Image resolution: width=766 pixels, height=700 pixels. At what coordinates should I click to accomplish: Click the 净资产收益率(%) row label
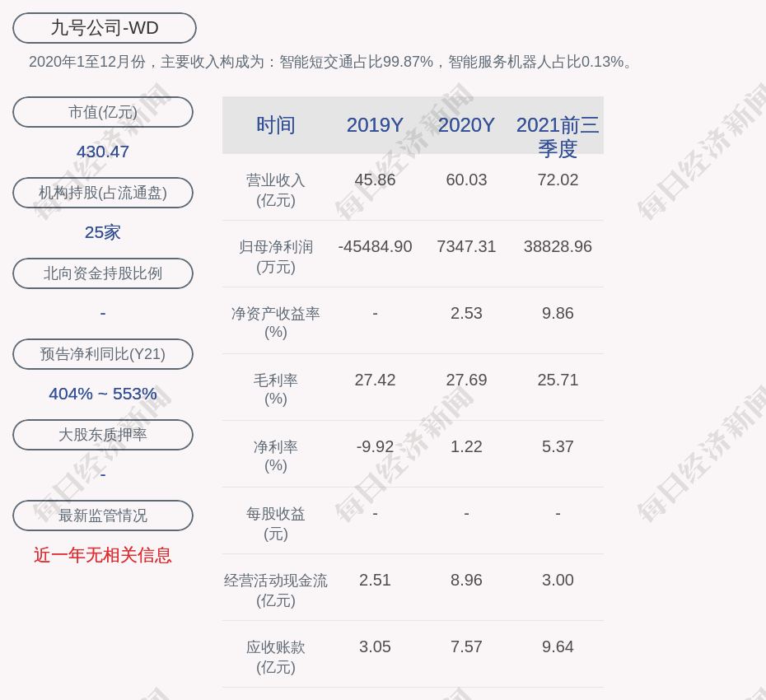click(x=276, y=323)
